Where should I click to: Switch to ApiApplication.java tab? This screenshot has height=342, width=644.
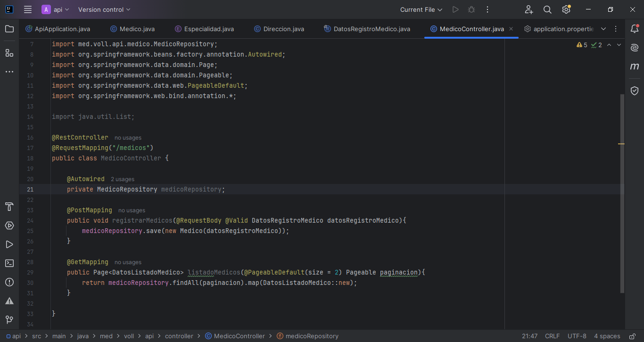click(x=58, y=29)
